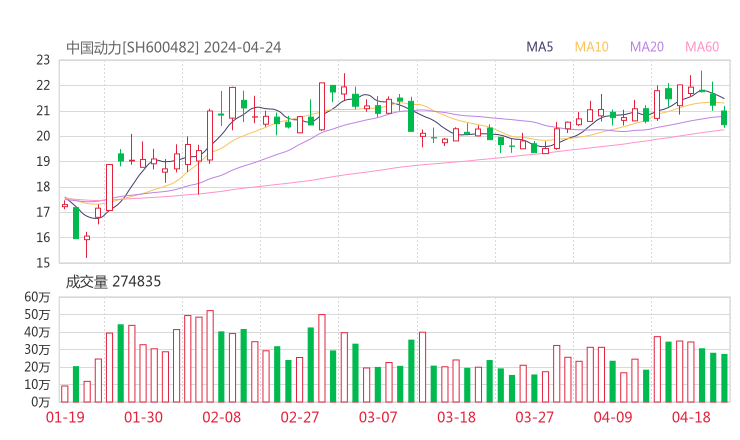740x440 pixels.
Task: Click the 20万 volume axis label
Action: [x=37, y=367]
